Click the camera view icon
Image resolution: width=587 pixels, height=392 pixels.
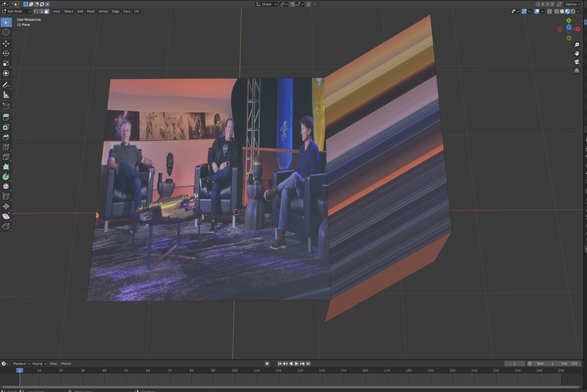pyautogui.click(x=577, y=62)
